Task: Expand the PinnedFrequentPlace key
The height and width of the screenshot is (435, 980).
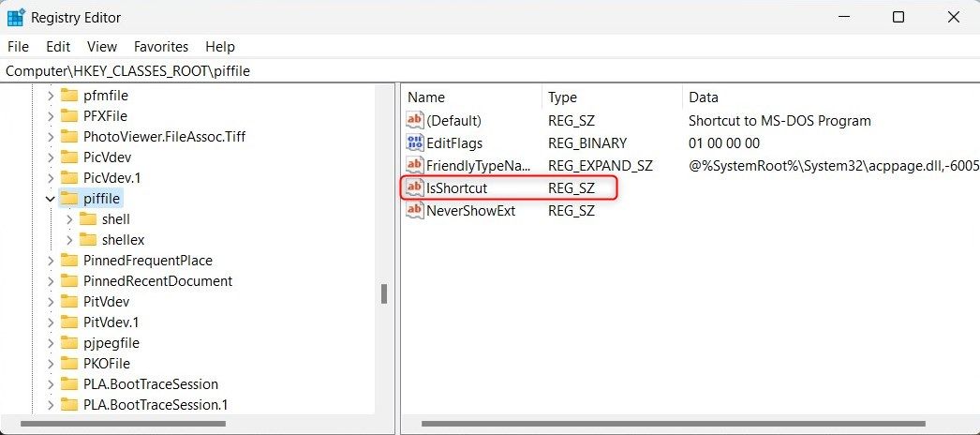Action: 52,261
